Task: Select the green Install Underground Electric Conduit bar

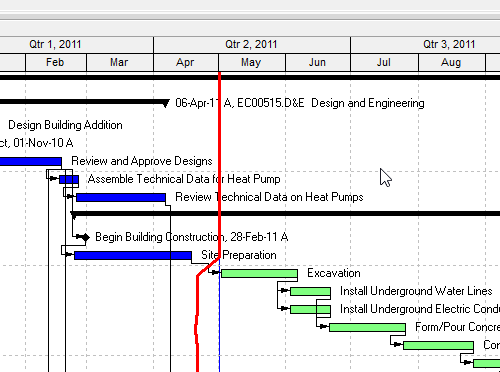Action: (x=310, y=310)
